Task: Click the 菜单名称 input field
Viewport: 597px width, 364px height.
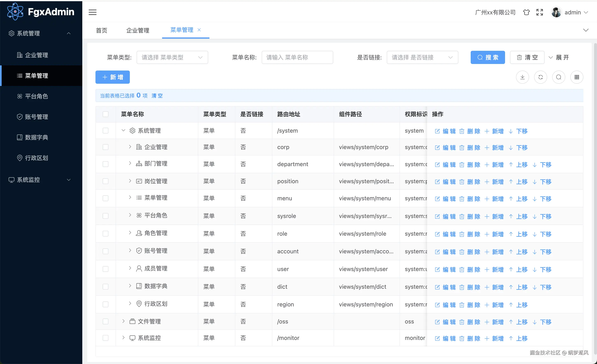Action: click(x=297, y=57)
